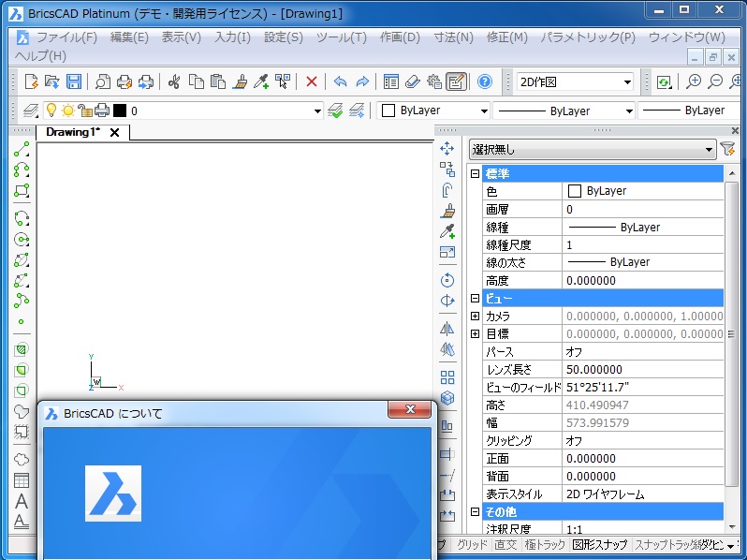This screenshot has width=747, height=560.
Task: Select the Rectangle draw tool
Action: pos(22,190)
